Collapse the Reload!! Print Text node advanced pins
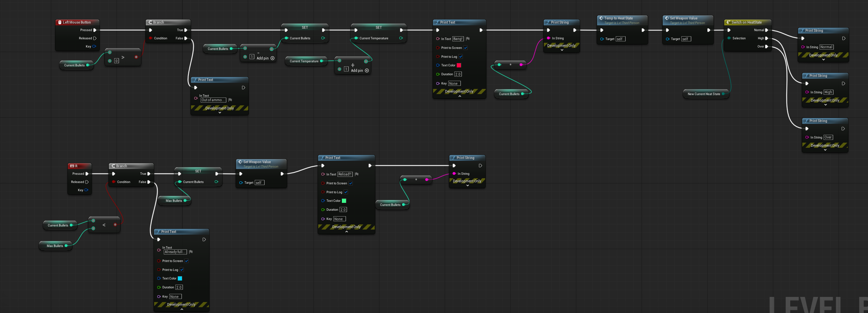Viewport: 868px width, 313px height. (x=347, y=232)
